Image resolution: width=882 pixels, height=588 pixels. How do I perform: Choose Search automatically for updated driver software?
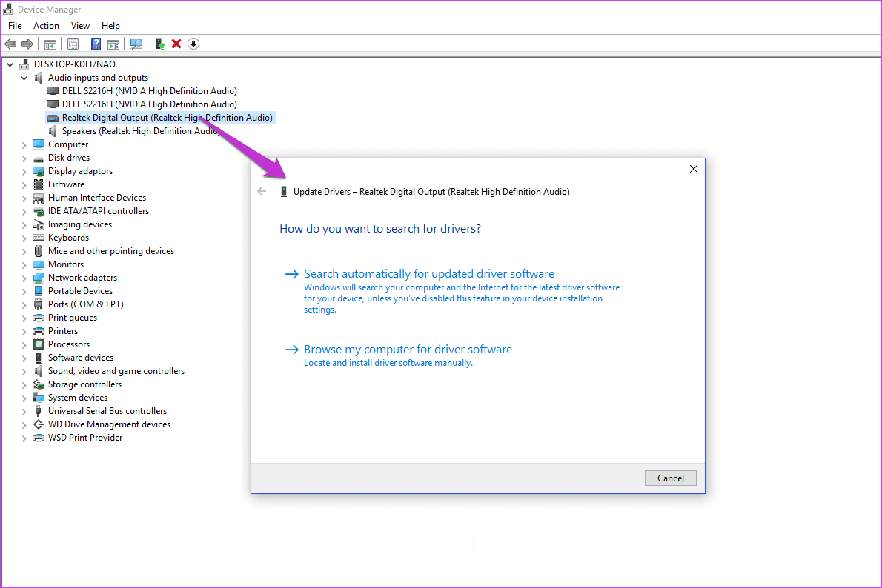pyautogui.click(x=428, y=274)
